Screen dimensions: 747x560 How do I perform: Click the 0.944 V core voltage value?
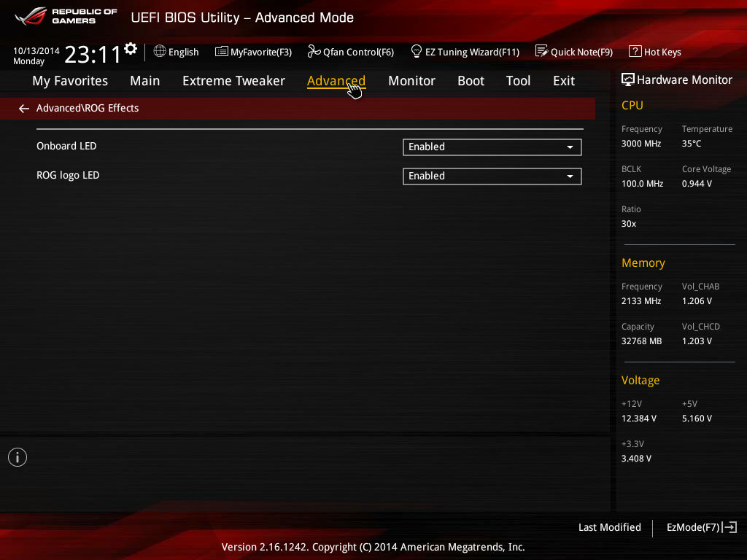pyautogui.click(x=697, y=183)
